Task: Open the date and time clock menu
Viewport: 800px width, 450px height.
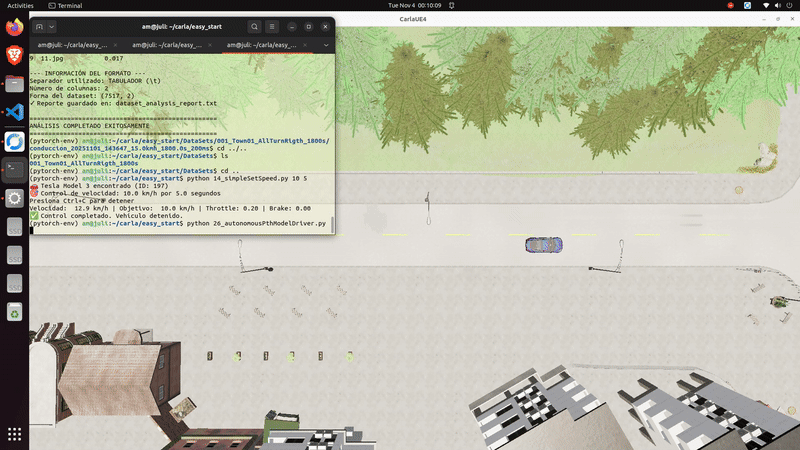Action: click(x=399, y=5)
